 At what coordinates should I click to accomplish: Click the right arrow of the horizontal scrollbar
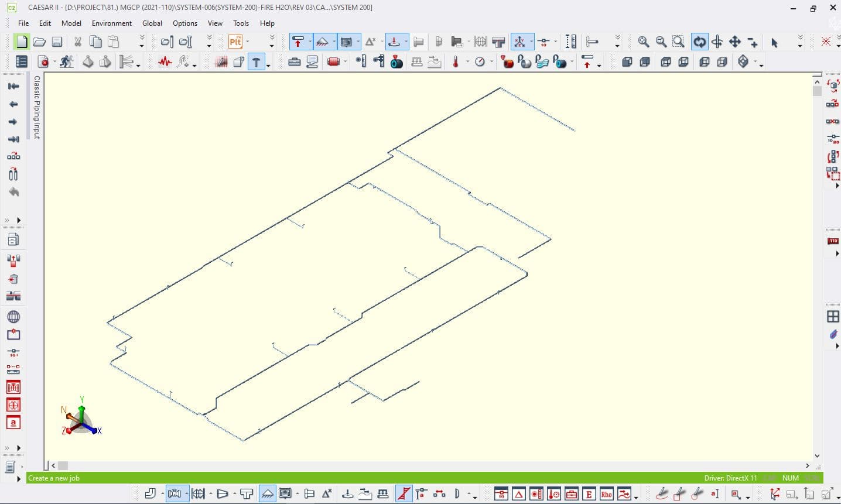pos(807,465)
